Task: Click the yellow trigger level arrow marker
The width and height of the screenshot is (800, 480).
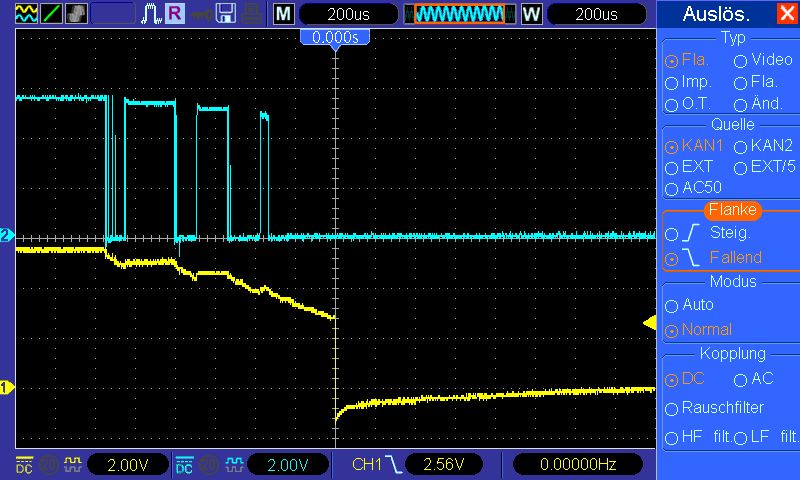Action: 648,322
